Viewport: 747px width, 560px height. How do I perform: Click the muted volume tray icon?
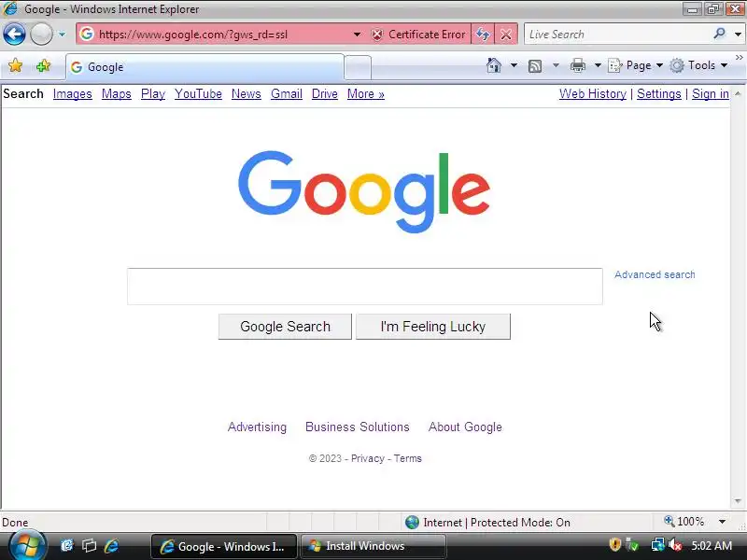click(x=674, y=545)
